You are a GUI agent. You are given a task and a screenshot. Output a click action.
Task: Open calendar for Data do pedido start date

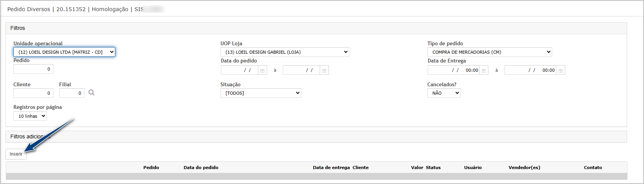click(x=262, y=71)
